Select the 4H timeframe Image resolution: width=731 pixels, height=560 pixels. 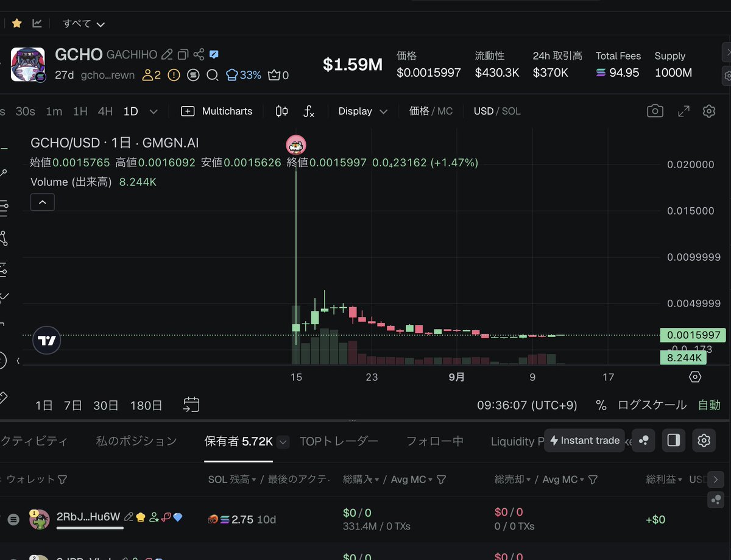click(105, 112)
